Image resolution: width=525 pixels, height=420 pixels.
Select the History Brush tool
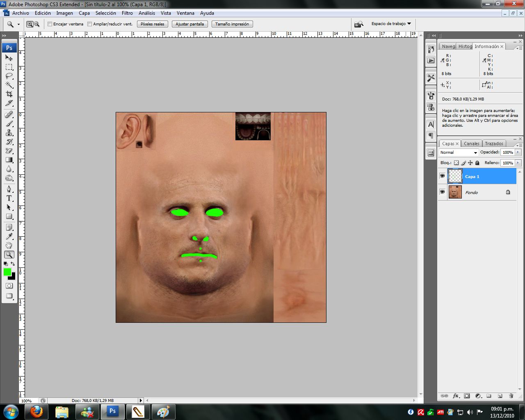click(x=9, y=142)
